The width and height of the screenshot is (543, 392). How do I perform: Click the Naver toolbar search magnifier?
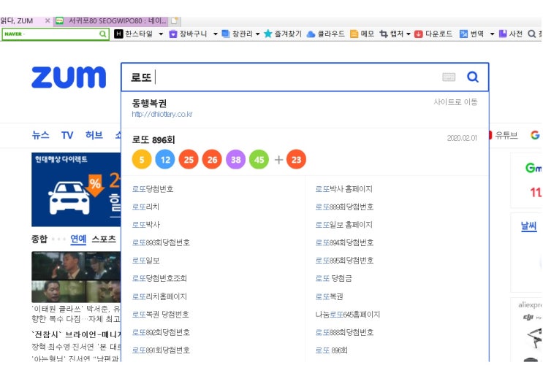103,34
